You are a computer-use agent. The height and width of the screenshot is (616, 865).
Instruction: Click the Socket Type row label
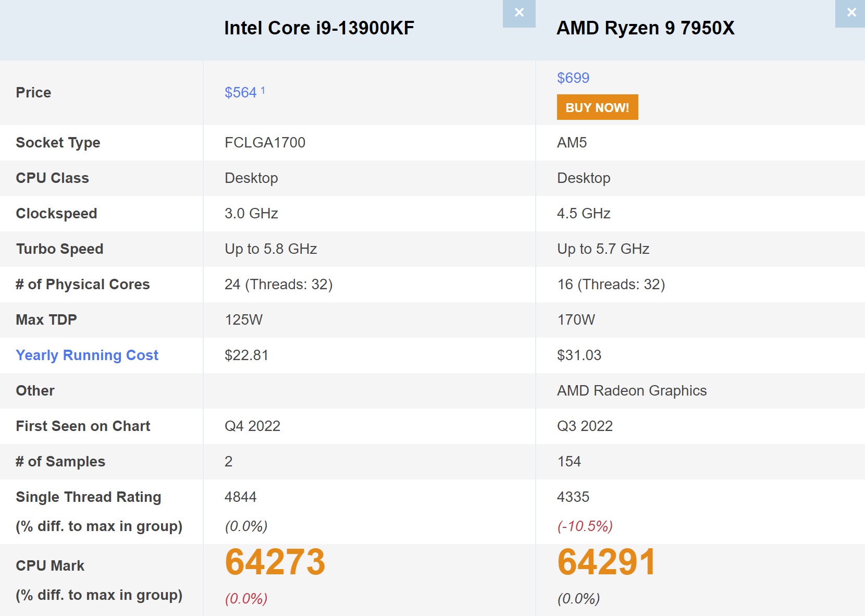click(x=58, y=143)
